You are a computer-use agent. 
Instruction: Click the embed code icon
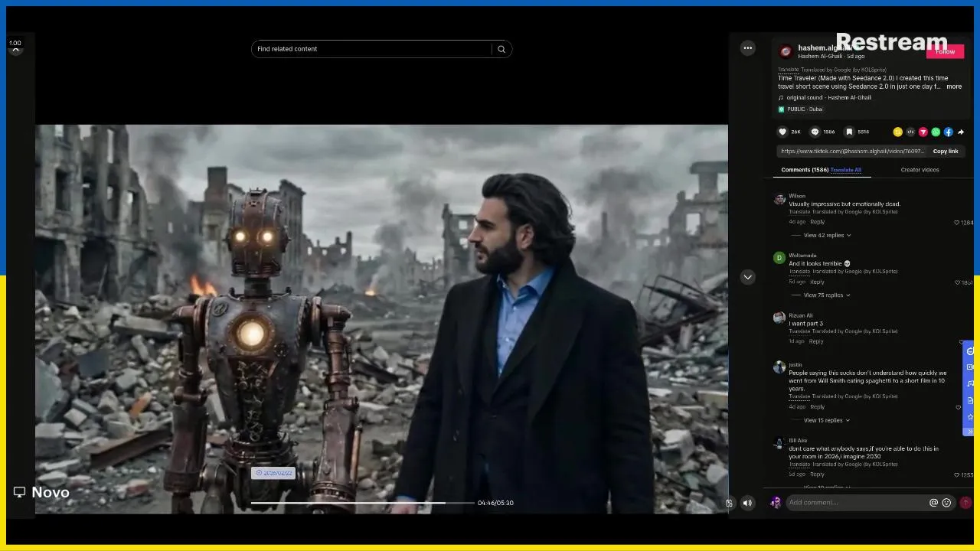click(910, 132)
